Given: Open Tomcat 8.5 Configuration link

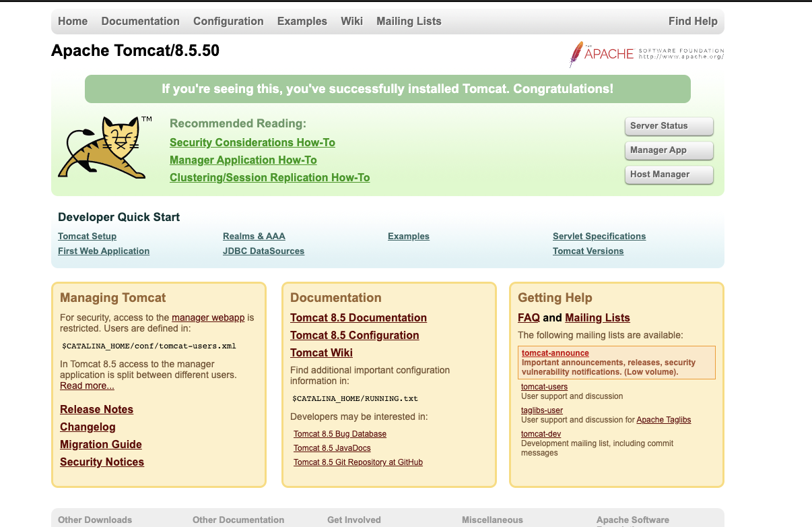Looking at the screenshot, I should click(354, 335).
